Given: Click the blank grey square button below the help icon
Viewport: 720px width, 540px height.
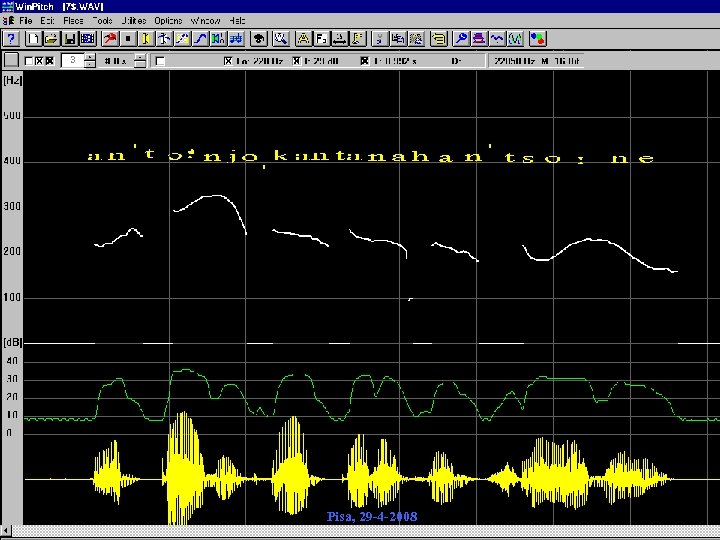Looking at the screenshot, I should click(11, 60).
